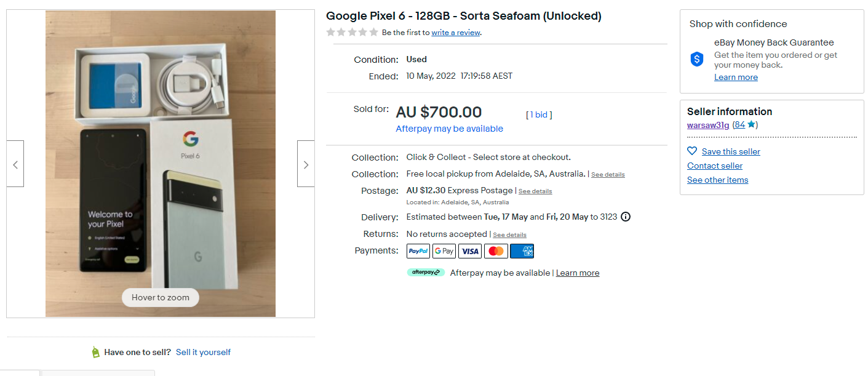Expand See details for postage

535,191
